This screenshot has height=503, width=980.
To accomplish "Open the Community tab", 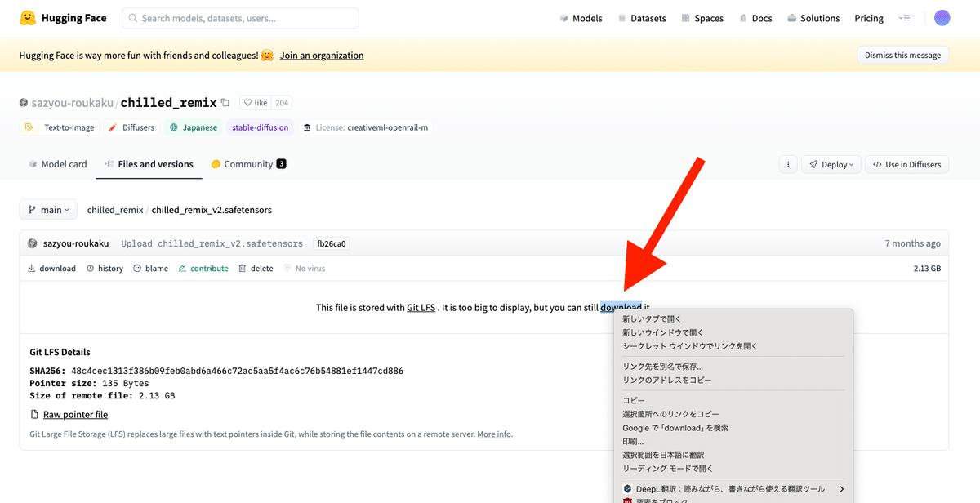I will pyautogui.click(x=248, y=164).
